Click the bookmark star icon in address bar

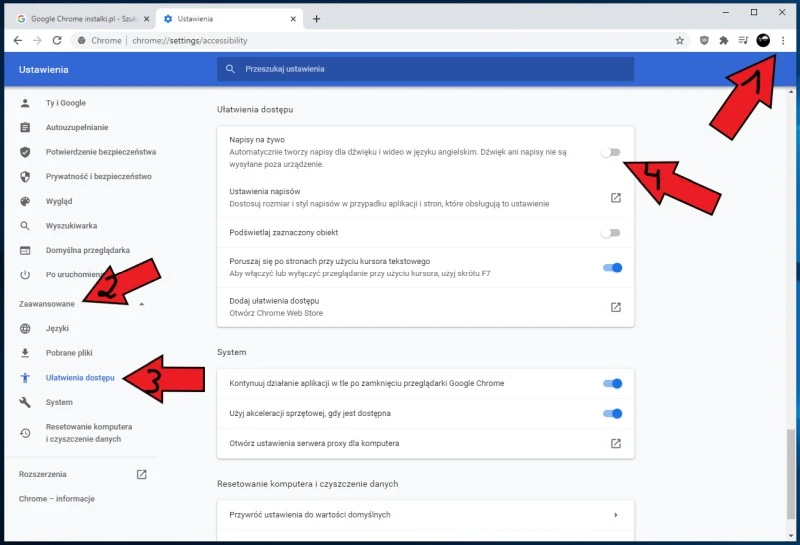pyautogui.click(x=680, y=41)
